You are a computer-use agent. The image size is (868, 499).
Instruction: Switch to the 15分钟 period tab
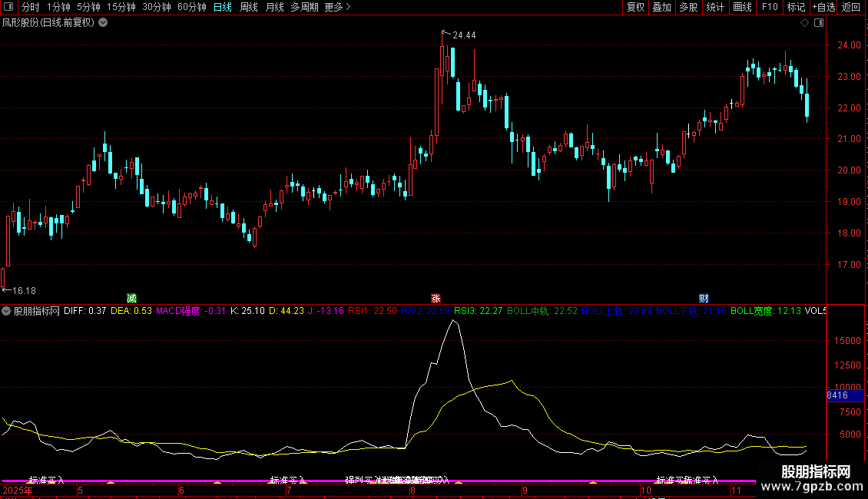point(121,7)
